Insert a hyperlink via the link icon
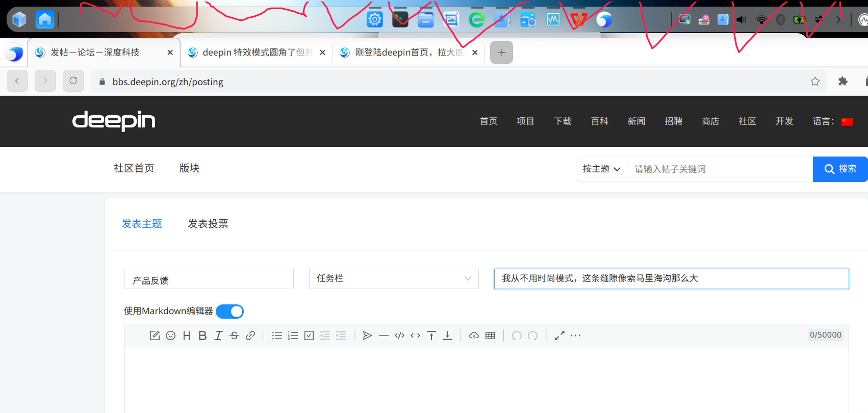This screenshot has width=868, height=413. [250, 335]
